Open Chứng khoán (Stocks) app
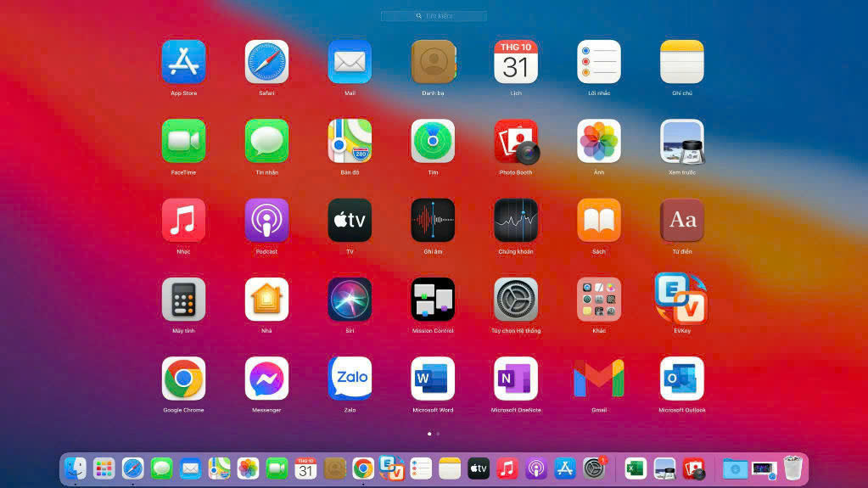The image size is (868, 488). click(x=516, y=220)
